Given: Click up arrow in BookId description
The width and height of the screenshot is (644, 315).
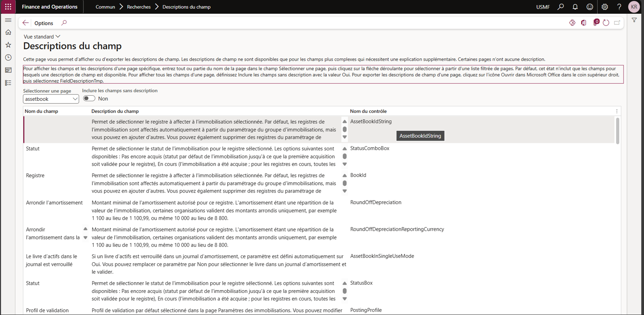Looking at the screenshot, I should [344, 176].
